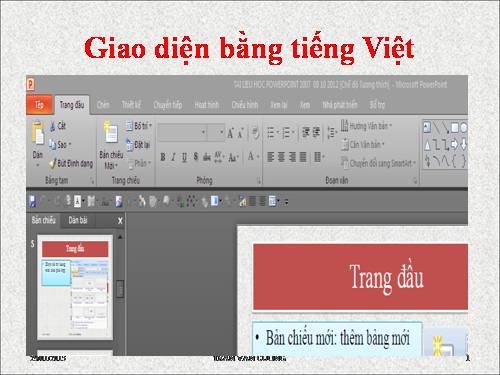Pick the font color A button
The width and height of the screenshot is (500, 375).
251,156
